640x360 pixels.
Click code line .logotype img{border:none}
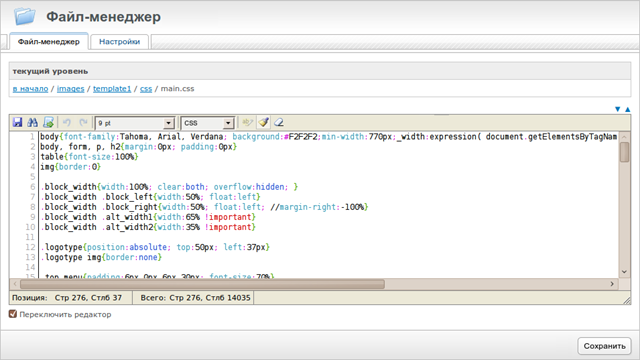(x=101, y=257)
